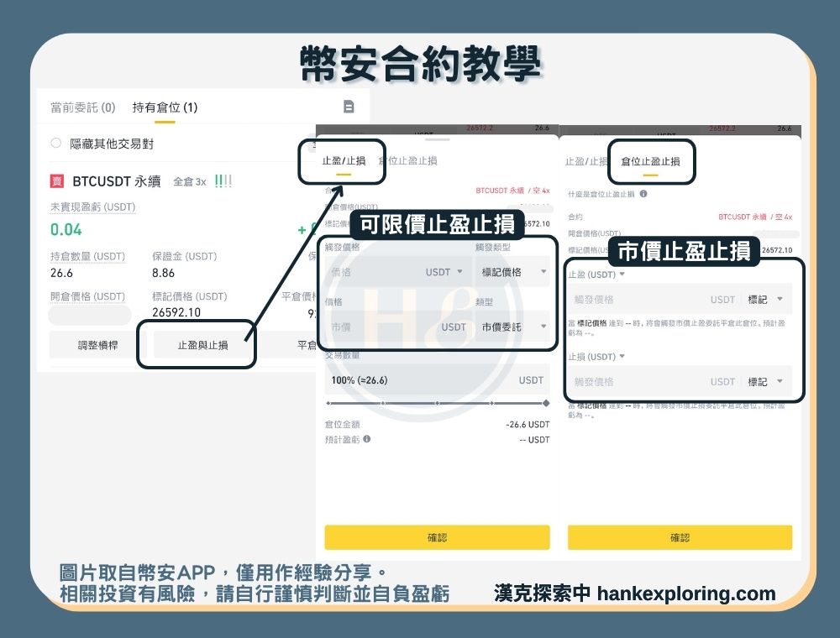This screenshot has height=638, width=840.
Task: Open info icon beside 預計盈虧
Action: pyautogui.click(x=366, y=439)
